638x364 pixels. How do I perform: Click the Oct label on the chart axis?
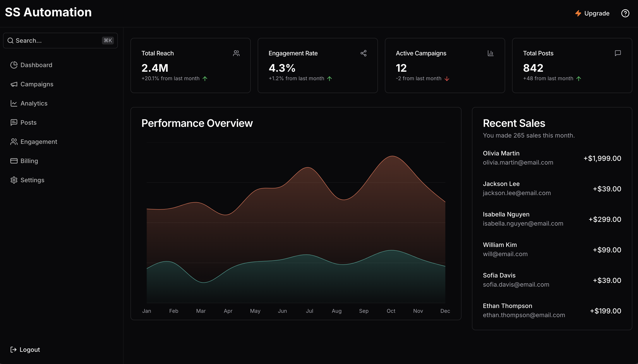tap(391, 311)
